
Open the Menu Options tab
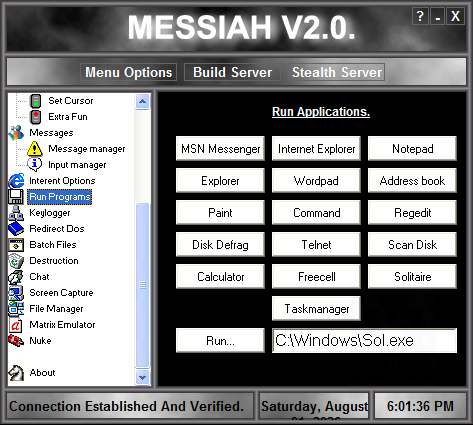[x=128, y=72]
